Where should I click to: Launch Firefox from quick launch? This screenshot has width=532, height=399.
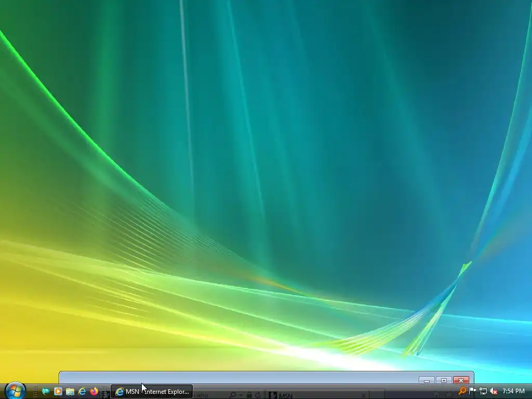pos(94,392)
